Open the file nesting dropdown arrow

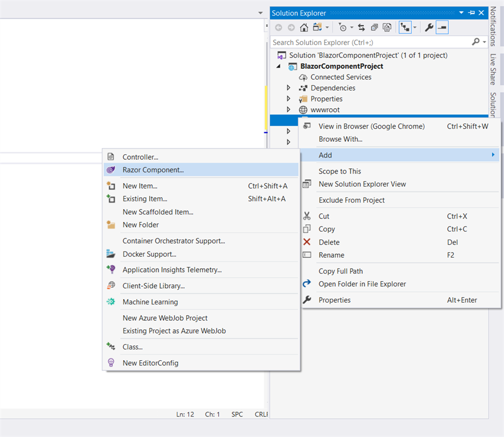click(415, 28)
